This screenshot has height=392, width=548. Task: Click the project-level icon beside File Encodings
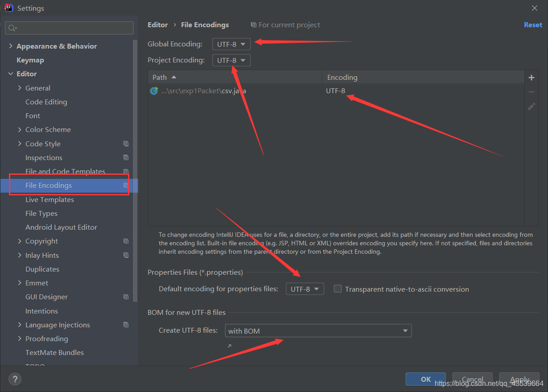[x=126, y=186]
